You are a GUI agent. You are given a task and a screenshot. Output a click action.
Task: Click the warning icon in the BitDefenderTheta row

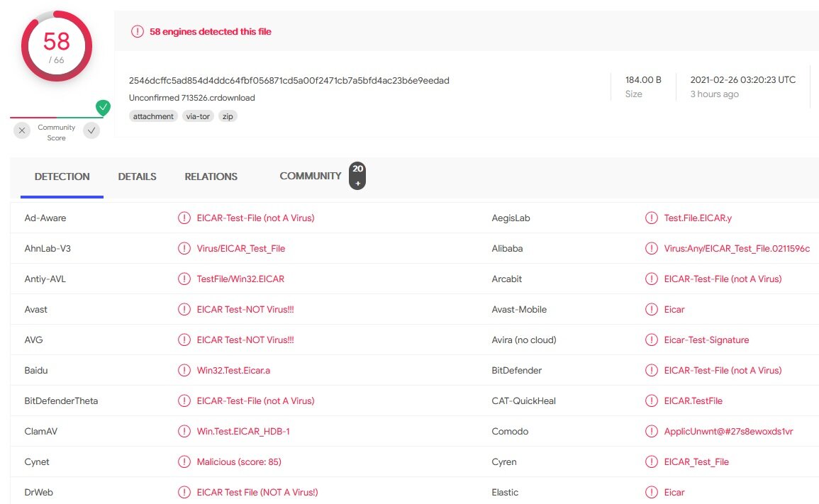coord(184,401)
